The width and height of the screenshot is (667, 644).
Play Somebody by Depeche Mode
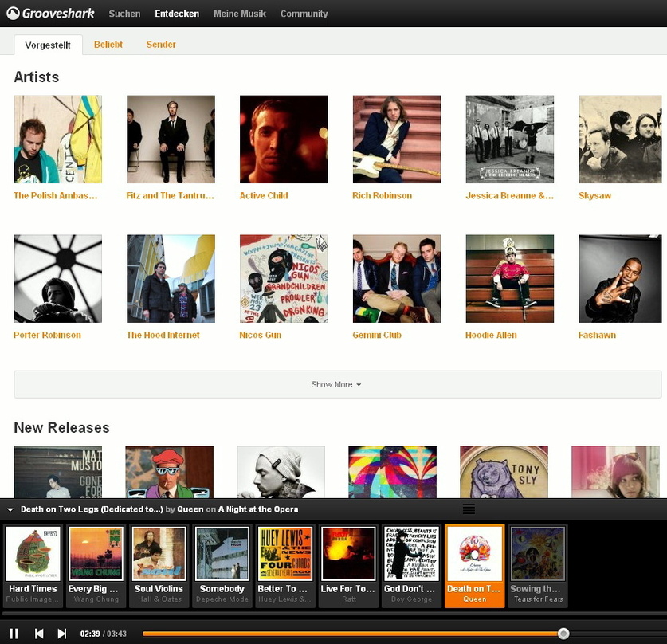[x=222, y=566]
